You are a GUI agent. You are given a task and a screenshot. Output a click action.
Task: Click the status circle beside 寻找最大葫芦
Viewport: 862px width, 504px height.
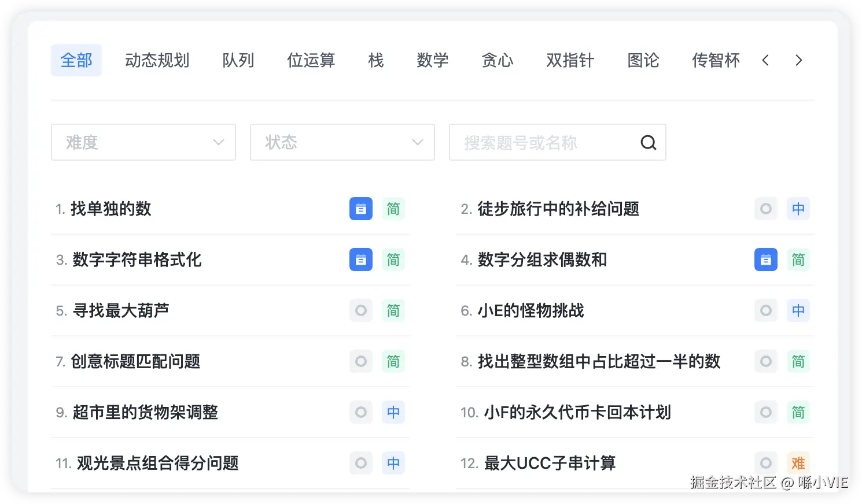point(360,310)
